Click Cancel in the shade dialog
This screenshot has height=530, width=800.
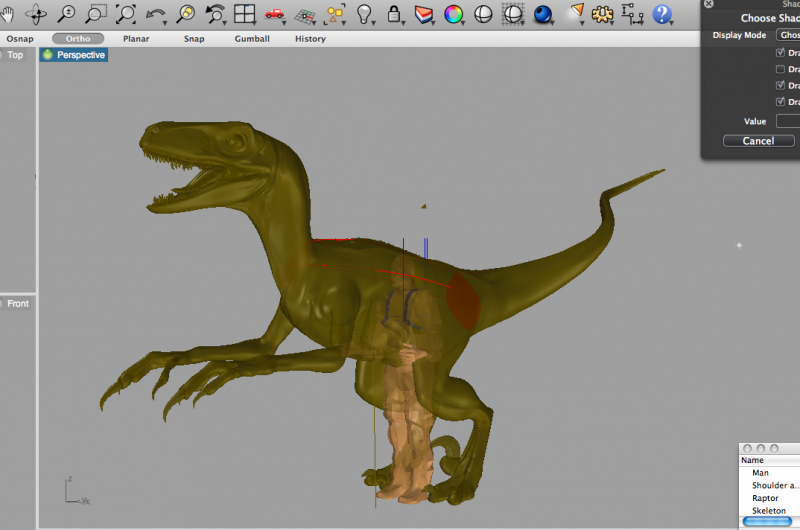tap(759, 141)
